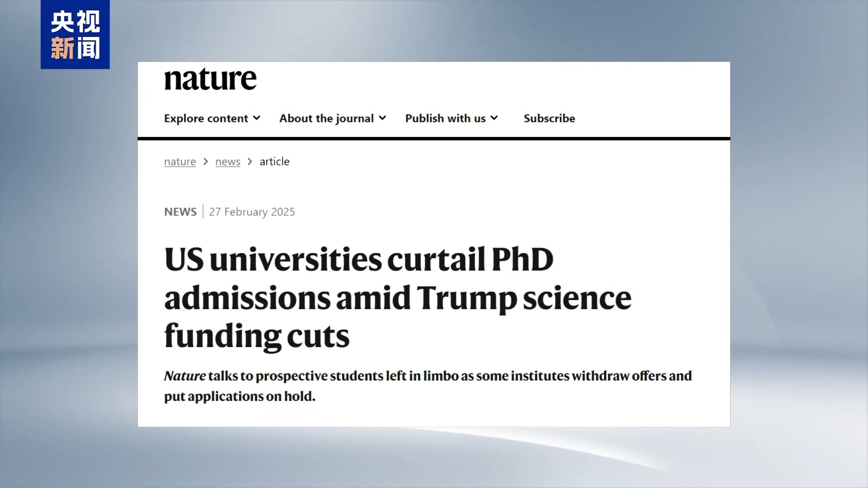Follow the underlined nature breadcrumb link
The image size is (868, 488).
pos(180,162)
